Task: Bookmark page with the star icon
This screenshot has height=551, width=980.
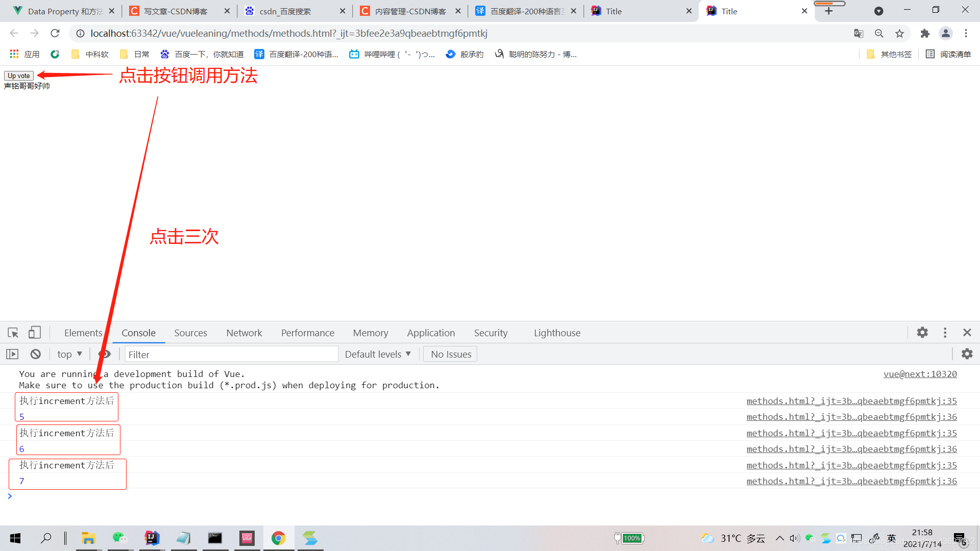Action: pyautogui.click(x=899, y=33)
